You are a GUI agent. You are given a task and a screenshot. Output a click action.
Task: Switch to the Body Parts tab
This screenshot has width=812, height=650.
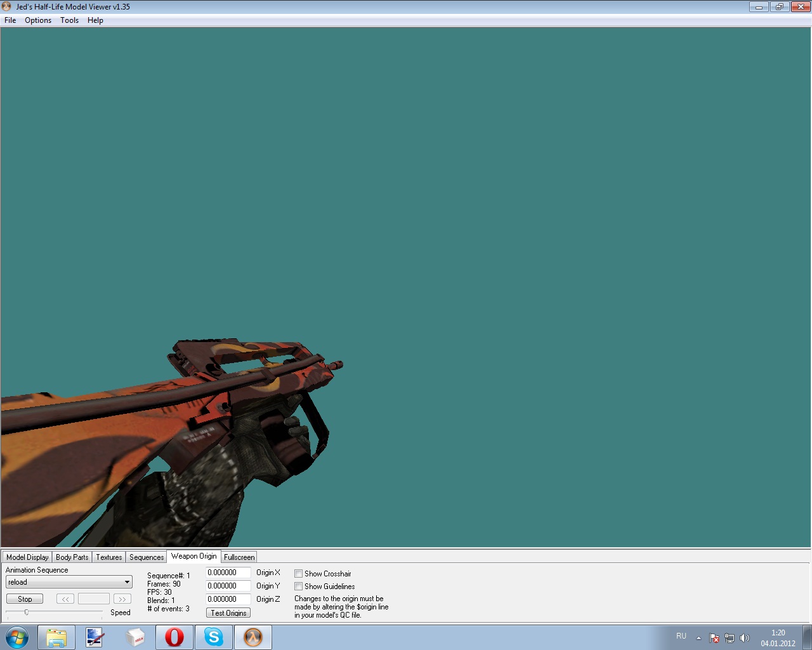[x=72, y=557]
